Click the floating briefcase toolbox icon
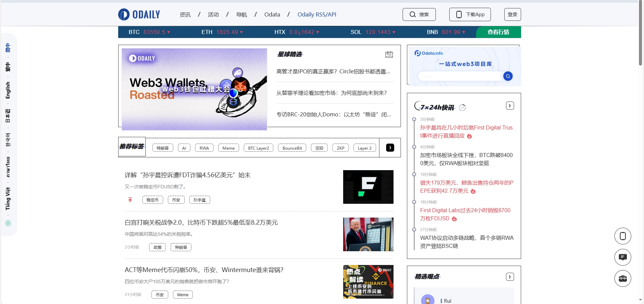 click(x=623, y=278)
